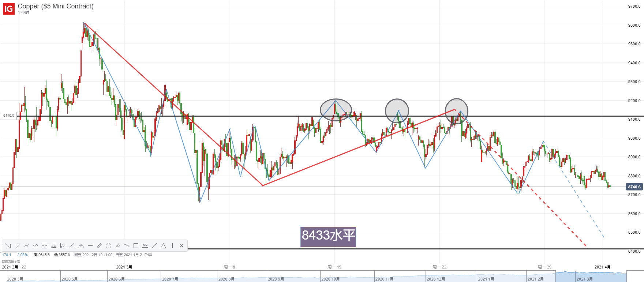644x282 pixels.
Task: Select the Elliott wave zigzag tool
Action: pyautogui.click(x=26, y=246)
